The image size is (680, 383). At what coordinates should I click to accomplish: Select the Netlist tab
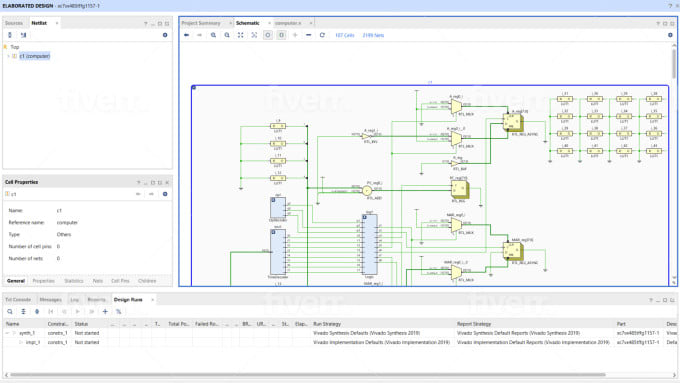[39, 23]
